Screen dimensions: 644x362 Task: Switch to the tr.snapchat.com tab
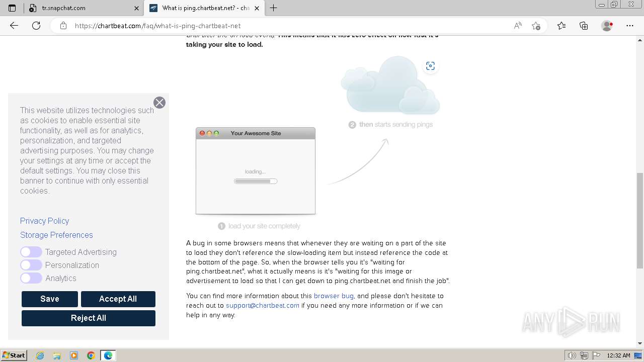click(x=83, y=8)
